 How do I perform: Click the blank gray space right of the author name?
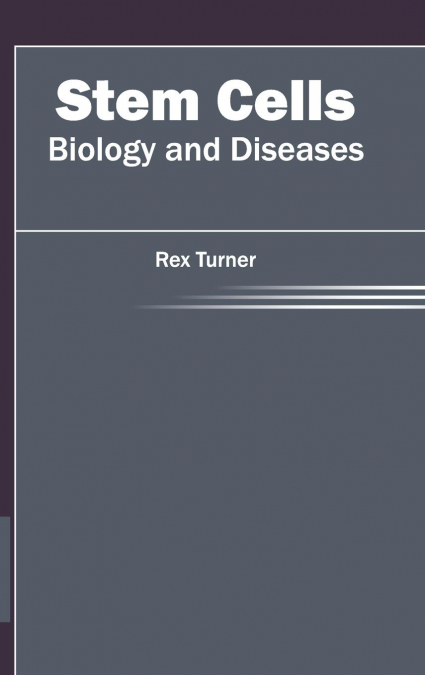pos(340,260)
